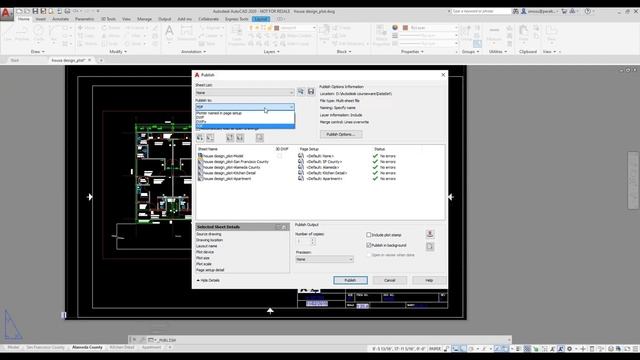Viewport: 640px width, 360px height.
Task: Close the house design_plot drawing tab
Action: point(89,60)
